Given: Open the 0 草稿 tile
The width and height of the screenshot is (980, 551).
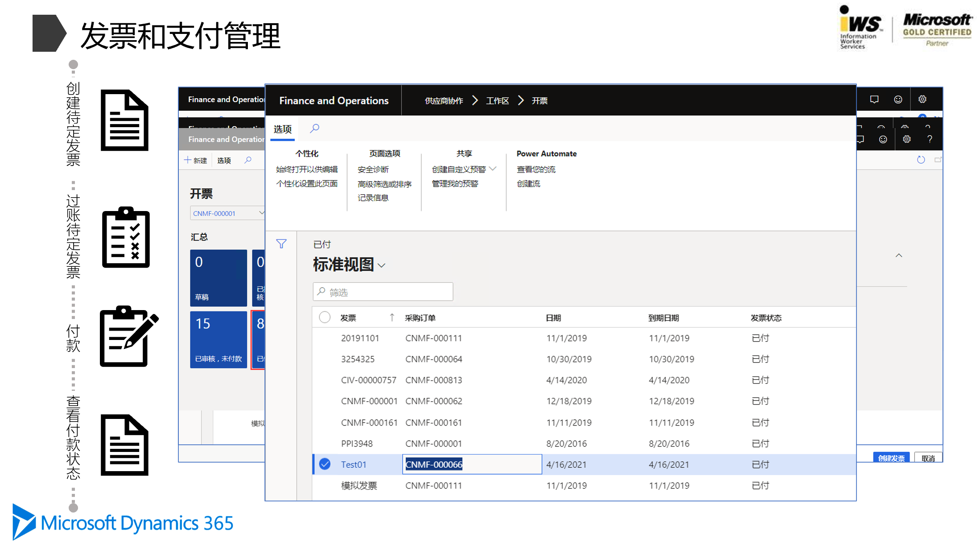Looking at the screenshot, I should point(218,278).
